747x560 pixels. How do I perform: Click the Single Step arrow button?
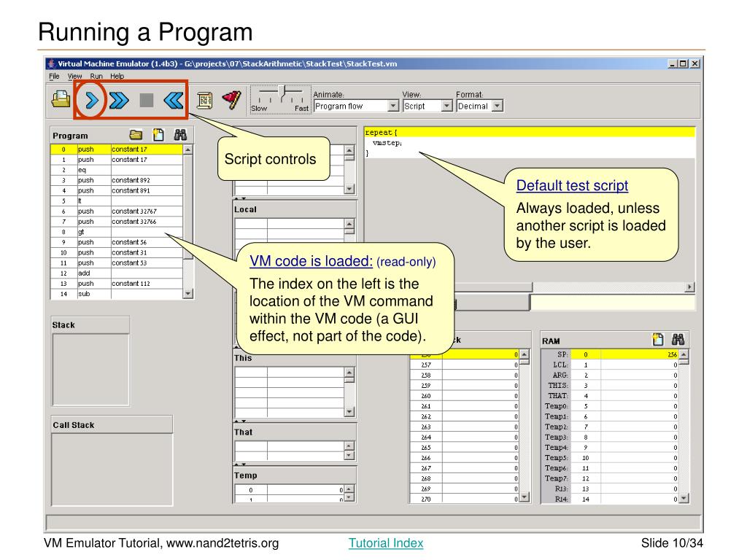pyautogui.click(x=91, y=101)
